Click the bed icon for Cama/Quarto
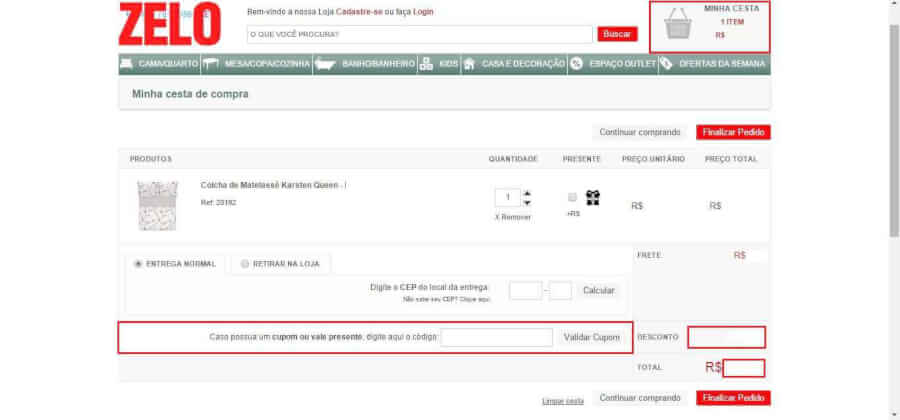Viewport: 900px width, 420px height. 126,64
